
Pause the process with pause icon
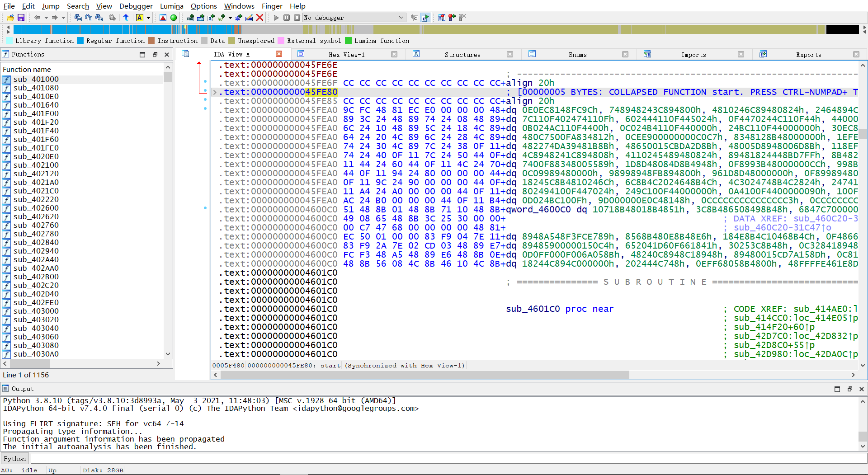(x=287, y=18)
